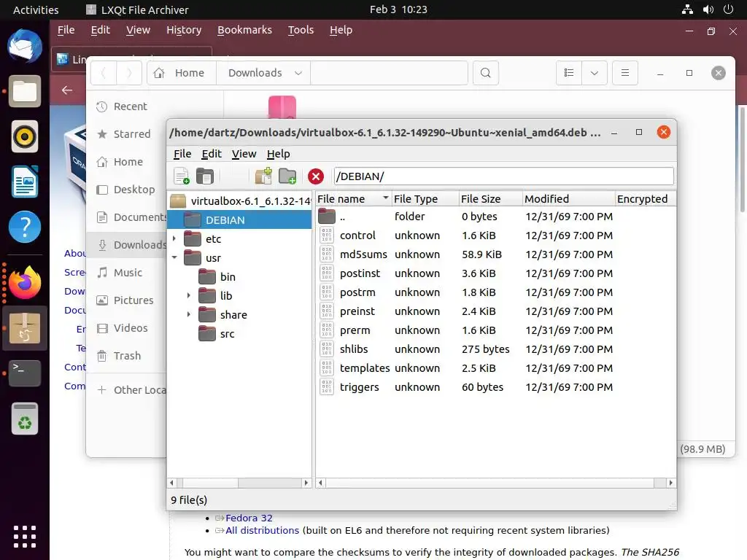747x560 pixels.
Task: Click the red Stop icon in archiver toolbar
Action: [315, 176]
